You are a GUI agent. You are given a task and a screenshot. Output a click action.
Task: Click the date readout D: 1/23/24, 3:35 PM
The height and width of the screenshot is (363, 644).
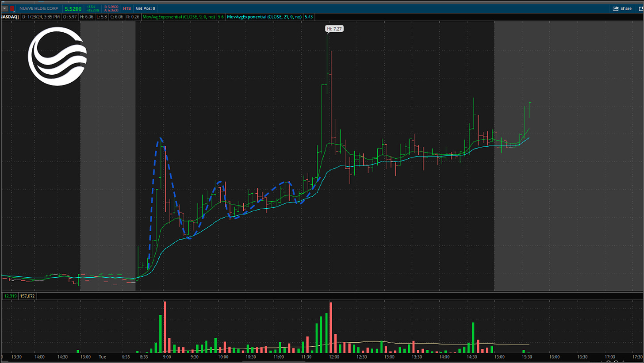(x=40, y=16)
